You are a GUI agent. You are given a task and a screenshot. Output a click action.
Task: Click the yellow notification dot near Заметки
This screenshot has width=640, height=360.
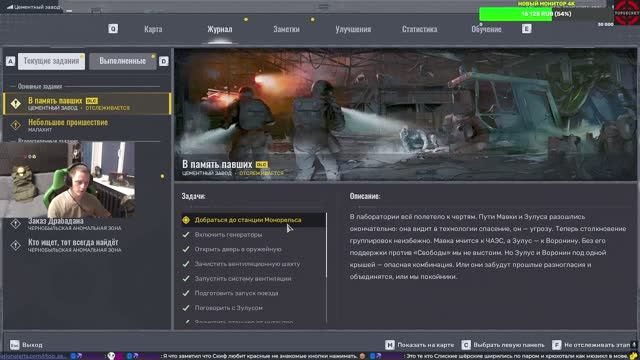point(313,19)
